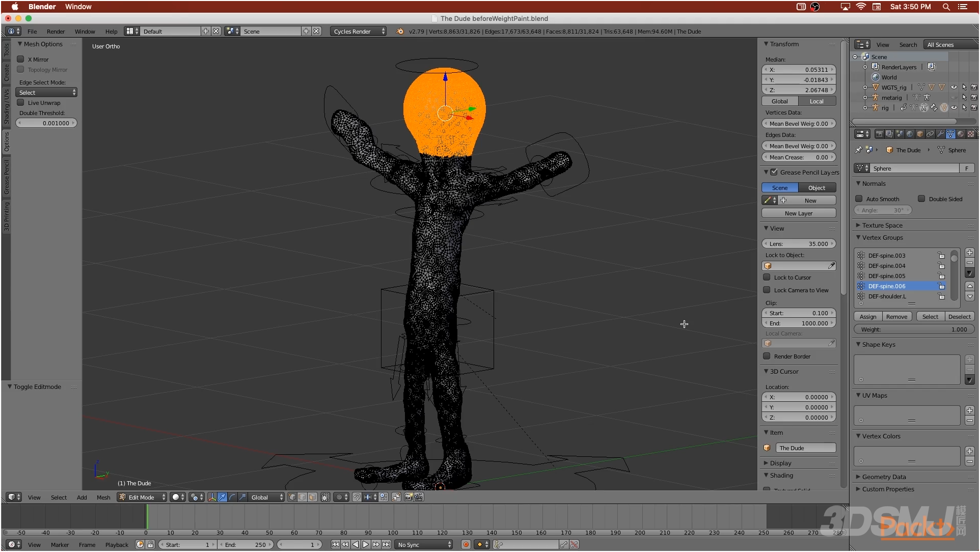Open the Modifiers wrench tab
This screenshot has height=552, width=980.
940,134
